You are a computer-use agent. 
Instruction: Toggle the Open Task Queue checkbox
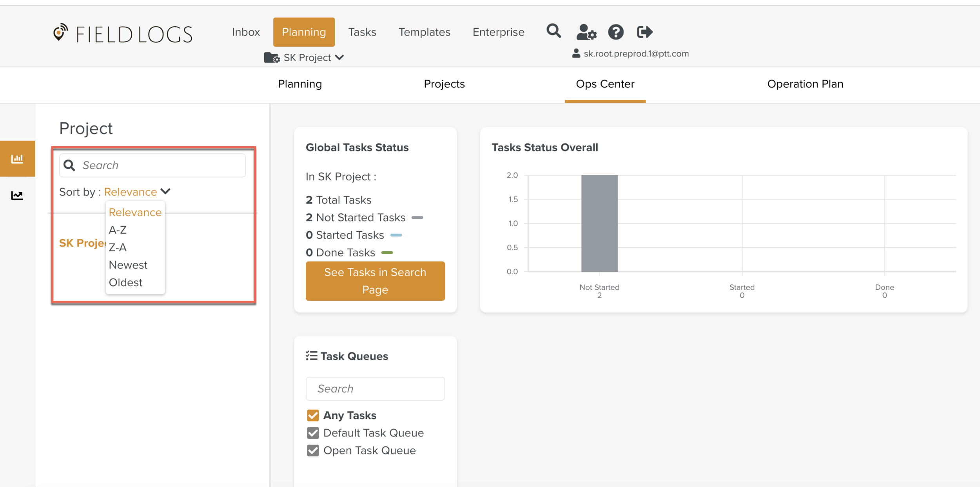tap(313, 451)
